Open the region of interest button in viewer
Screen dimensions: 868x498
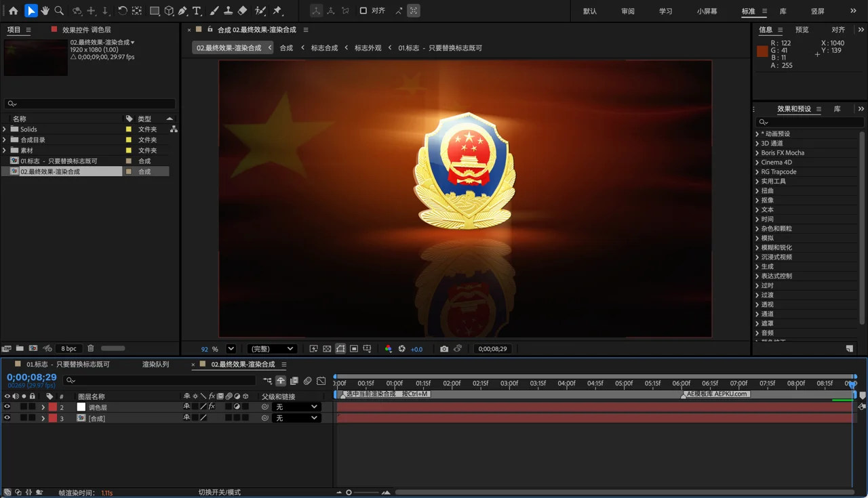click(x=354, y=349)
